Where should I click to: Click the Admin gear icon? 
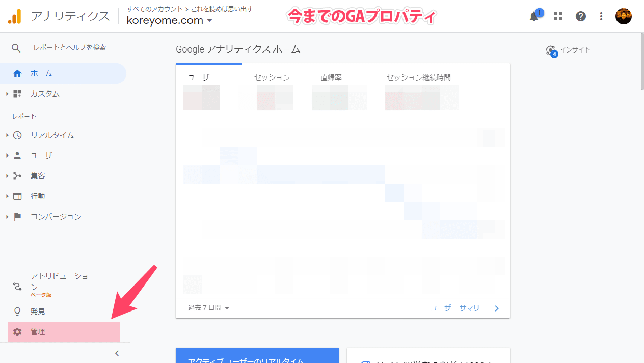pyautogui.click(x=17, y=332)
